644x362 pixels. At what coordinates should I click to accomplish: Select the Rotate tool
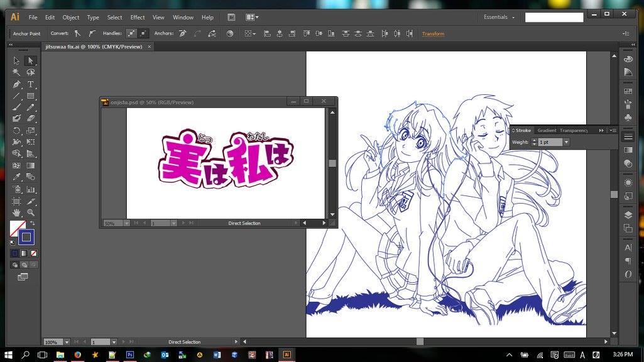click(x=16, y=130)
